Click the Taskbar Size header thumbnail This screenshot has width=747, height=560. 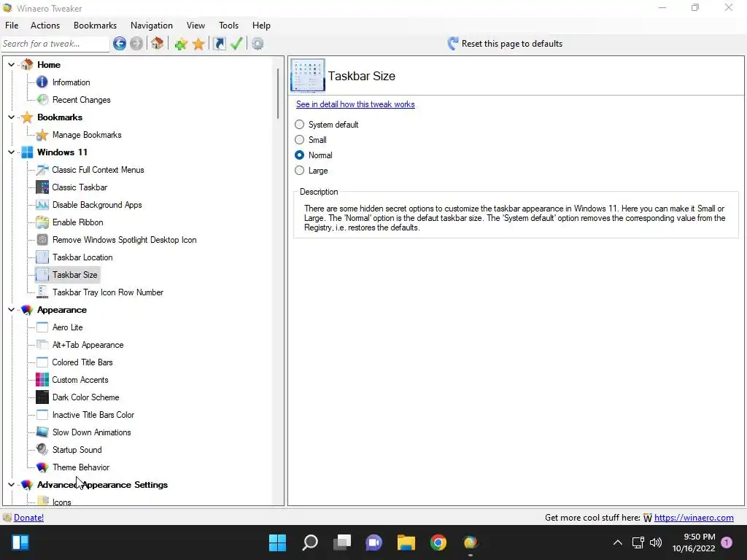pos(308,75)
